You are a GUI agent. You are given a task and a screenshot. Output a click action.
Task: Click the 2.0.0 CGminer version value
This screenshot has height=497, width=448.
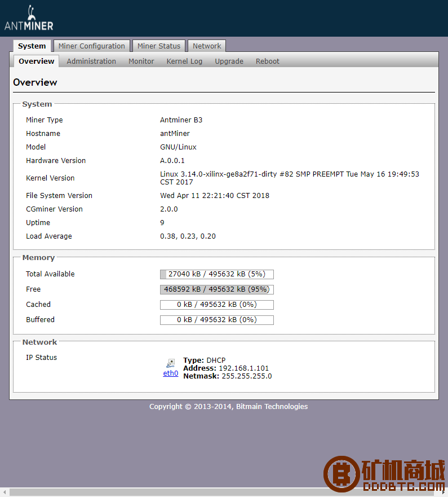tap(168, 209)
